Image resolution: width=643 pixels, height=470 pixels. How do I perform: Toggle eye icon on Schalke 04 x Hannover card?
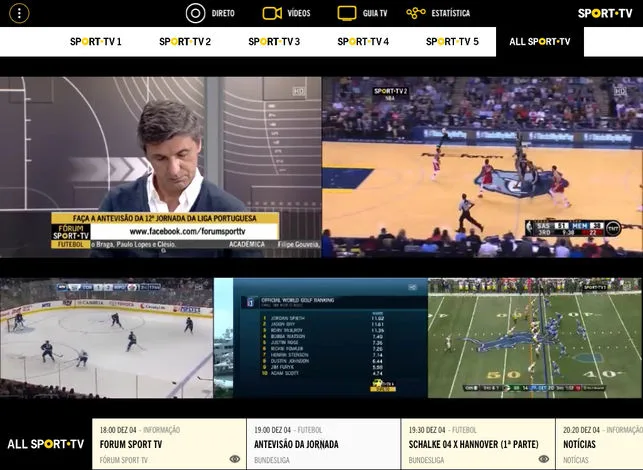tap(544, 459)
